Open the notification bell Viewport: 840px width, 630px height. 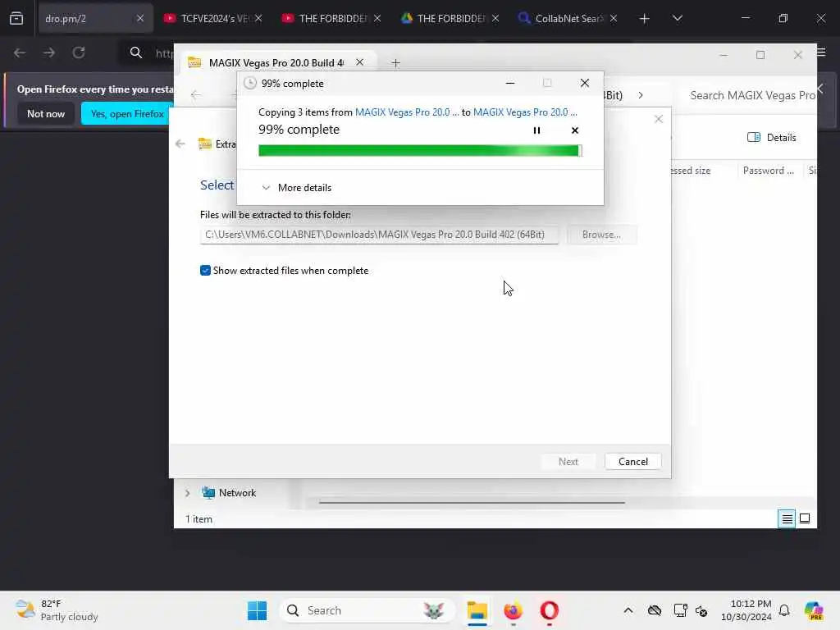[x=784, y=610]
